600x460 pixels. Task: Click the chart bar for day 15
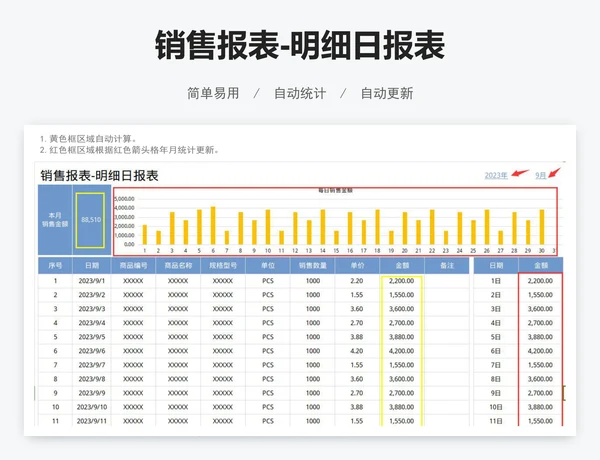(x=336, y=238)
